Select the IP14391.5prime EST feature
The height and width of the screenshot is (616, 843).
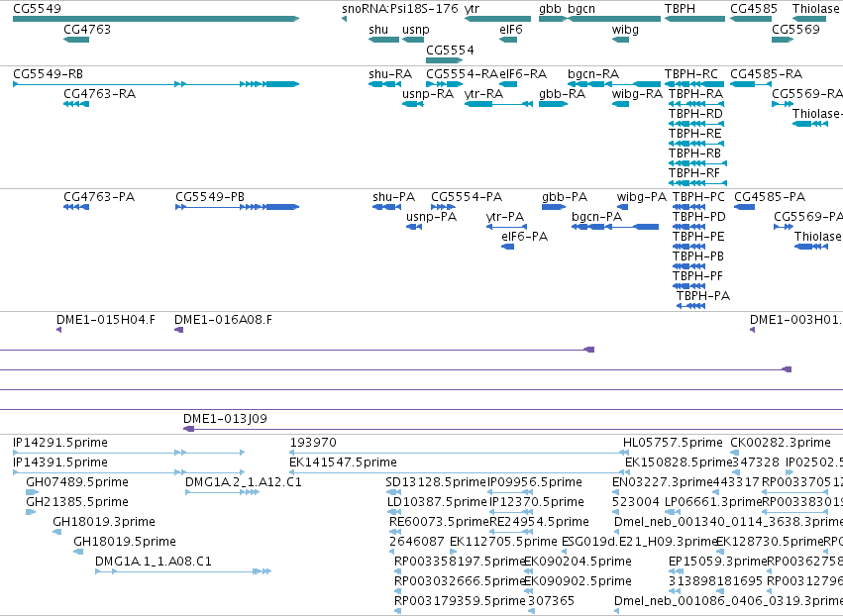[129, 472]
